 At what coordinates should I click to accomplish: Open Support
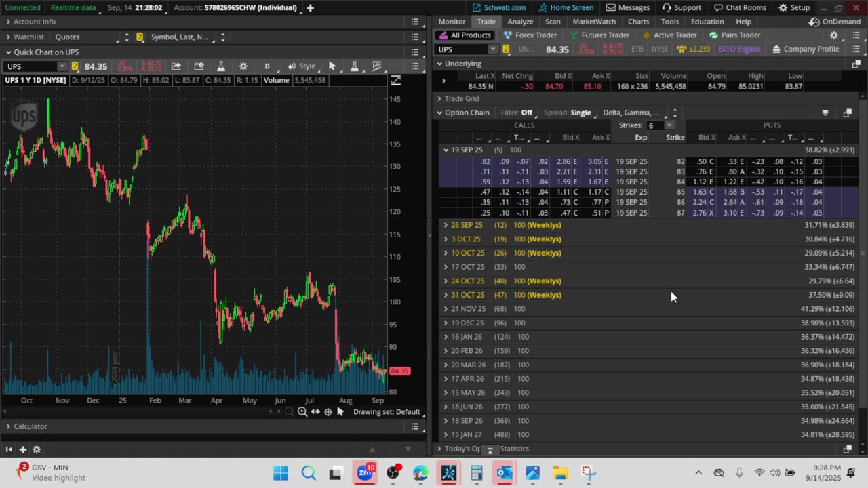tap(682, 7)
